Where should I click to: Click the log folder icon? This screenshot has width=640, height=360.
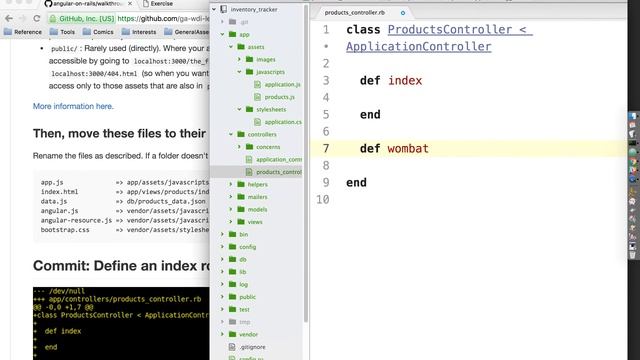233,284
